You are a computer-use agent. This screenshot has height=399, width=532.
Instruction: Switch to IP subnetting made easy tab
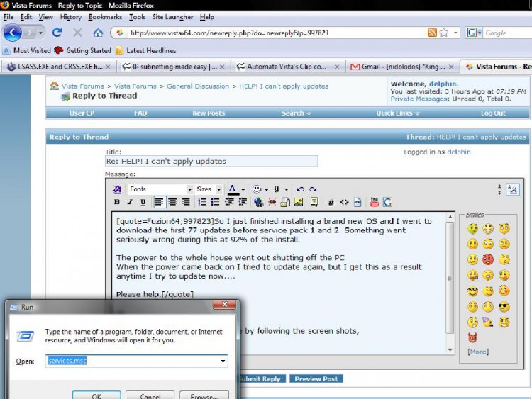point(174,67)
